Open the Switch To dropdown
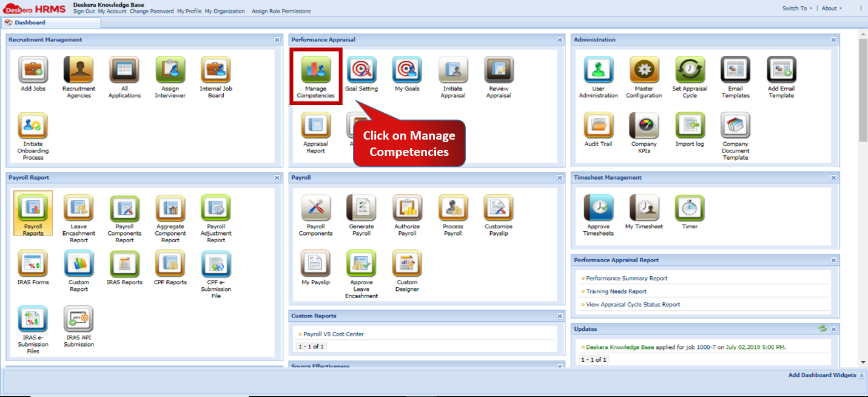Screen dimensions: 868x397 796,8
